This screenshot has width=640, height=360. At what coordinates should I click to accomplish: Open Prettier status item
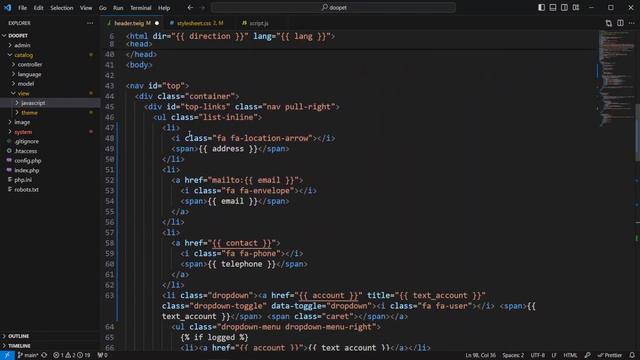coord(610,355)
